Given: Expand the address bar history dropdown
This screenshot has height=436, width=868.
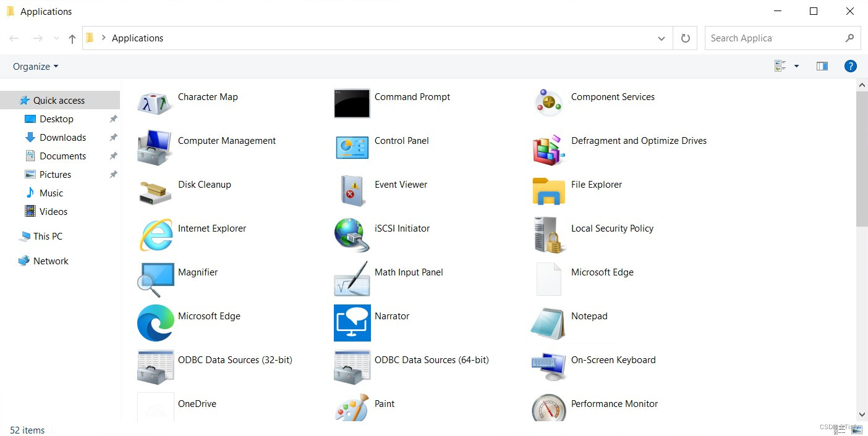Looking at the screenshot, I should tap(662, 38).
